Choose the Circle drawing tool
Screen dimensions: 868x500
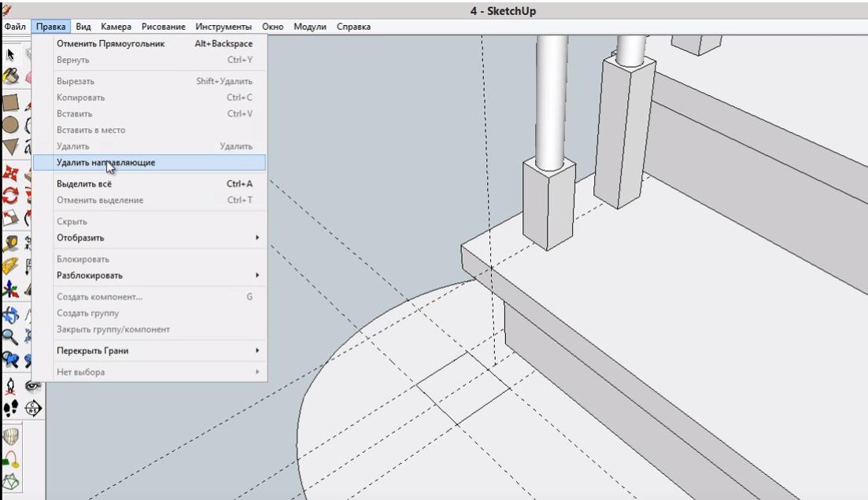(x=10, y=125)
